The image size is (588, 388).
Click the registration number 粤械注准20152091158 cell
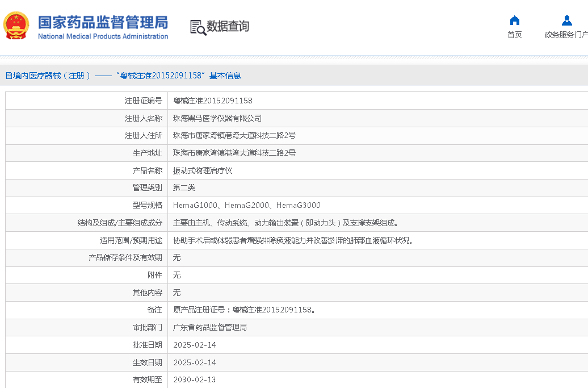click(212, 101)
